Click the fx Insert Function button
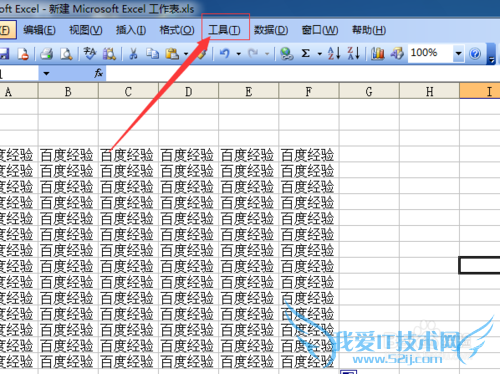Viewport: 500px width, 374px height. (98, 73)
